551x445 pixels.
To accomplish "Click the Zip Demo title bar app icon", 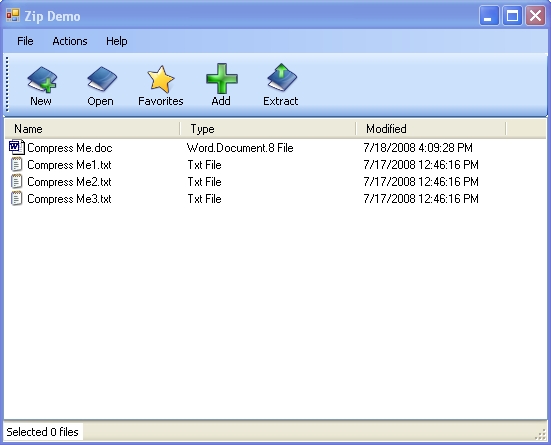I will coord(13,15).
